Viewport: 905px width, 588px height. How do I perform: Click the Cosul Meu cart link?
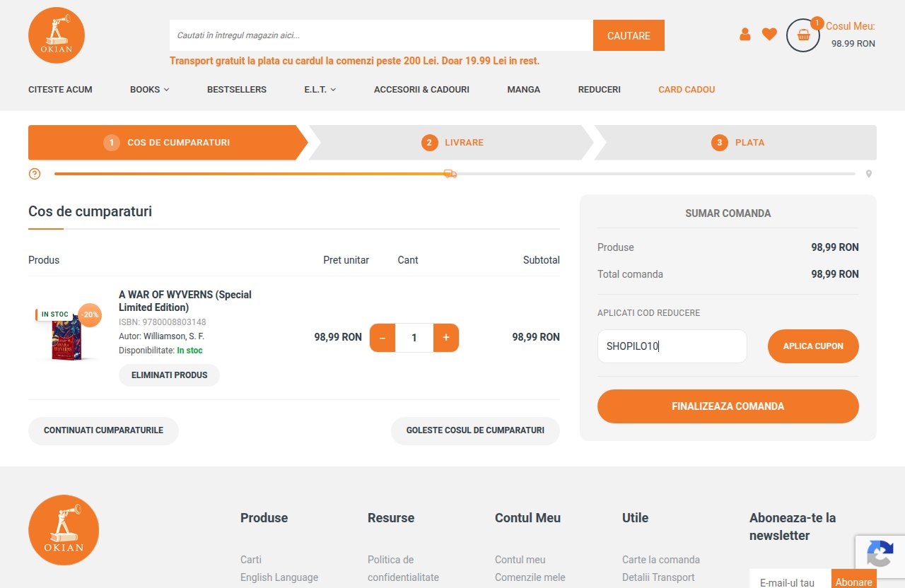(851, 26)
